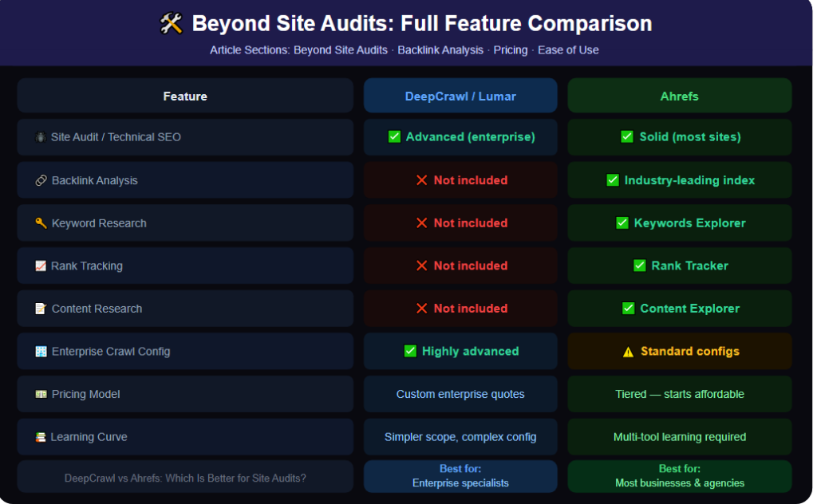Click the books icon beside Learning Curve

tap(40, 437)
